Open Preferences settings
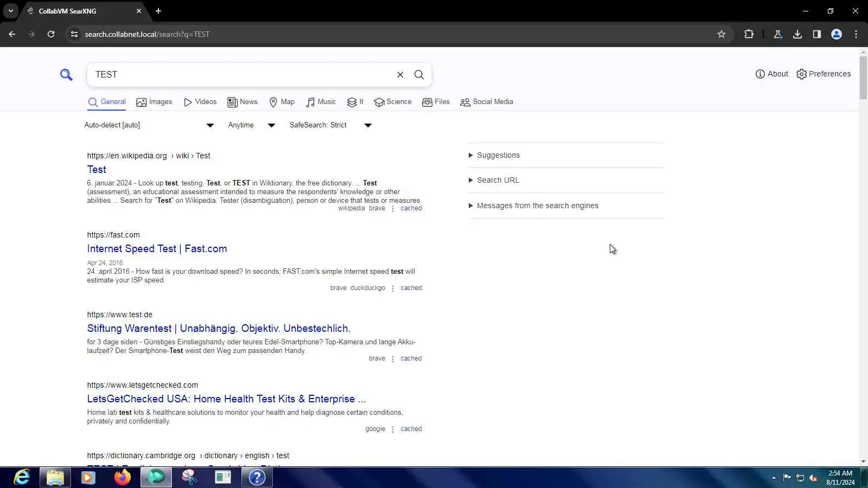The width and height of the screenshot is (868, 488). click(x=824, y=74)
